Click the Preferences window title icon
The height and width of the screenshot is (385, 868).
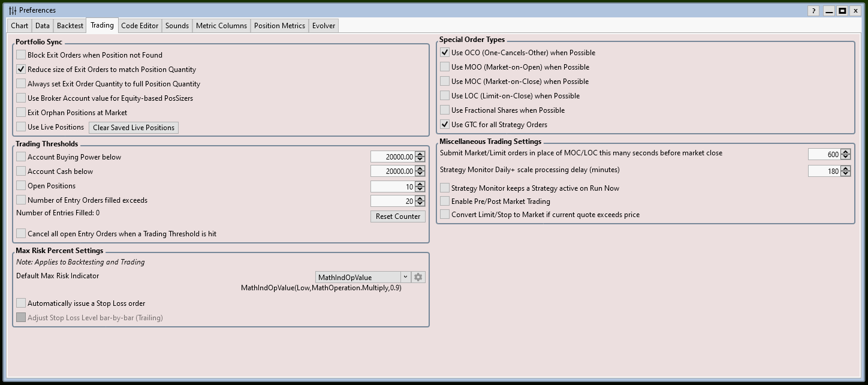[x=13, y=10]
